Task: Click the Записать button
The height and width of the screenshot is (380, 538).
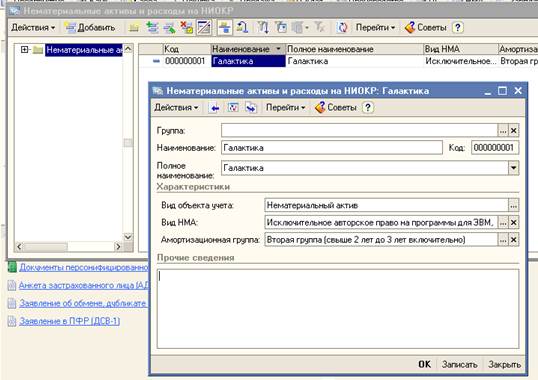Action: (459, 364)
